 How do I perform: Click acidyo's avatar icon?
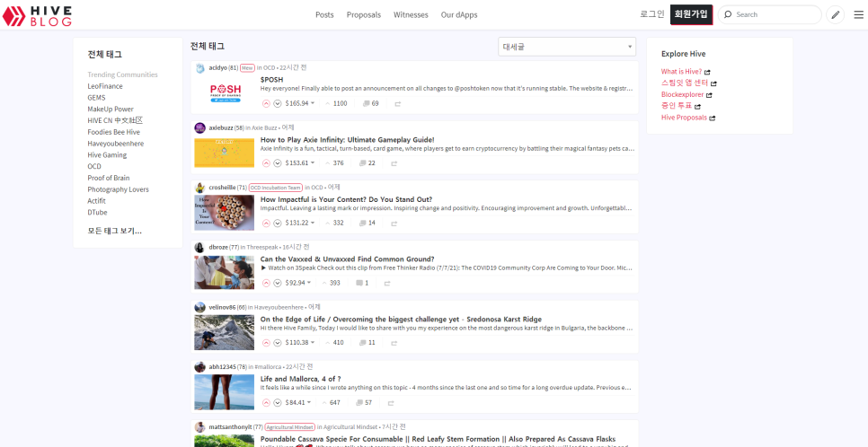click(199, 68)
